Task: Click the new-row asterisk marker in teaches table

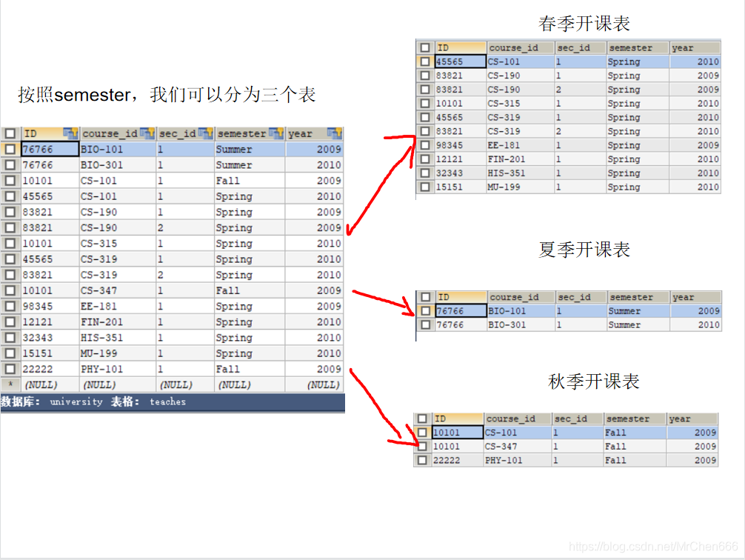Action: pos(10,384)
